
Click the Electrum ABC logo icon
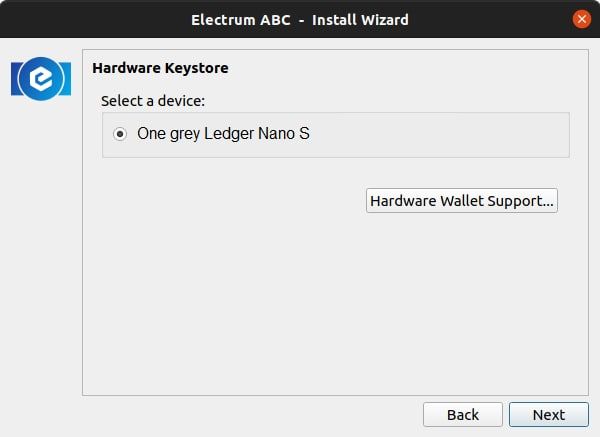coord(41,78)
